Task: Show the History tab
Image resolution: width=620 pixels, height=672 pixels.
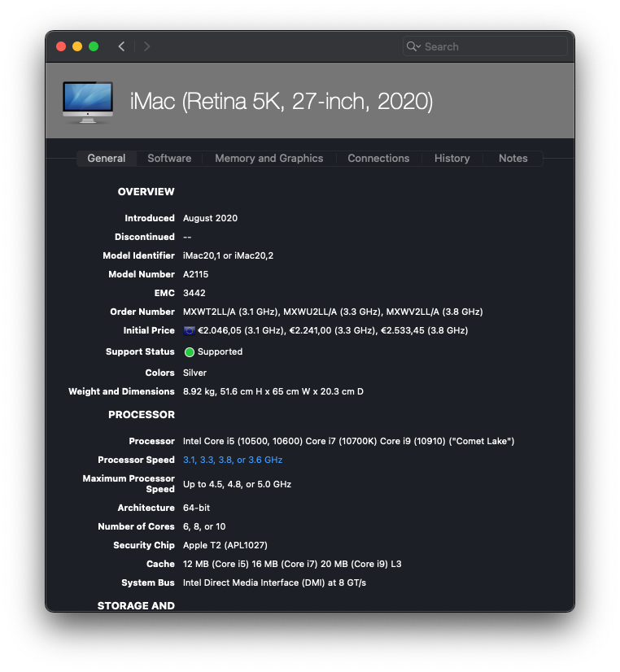Action: 452,159
